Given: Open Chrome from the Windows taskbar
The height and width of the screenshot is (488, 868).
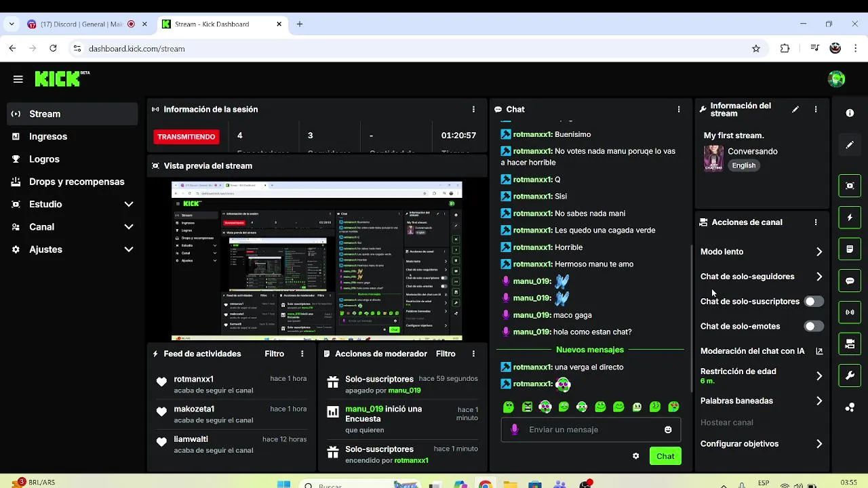Looking at the screenshot, I should (x=485, y=485).
